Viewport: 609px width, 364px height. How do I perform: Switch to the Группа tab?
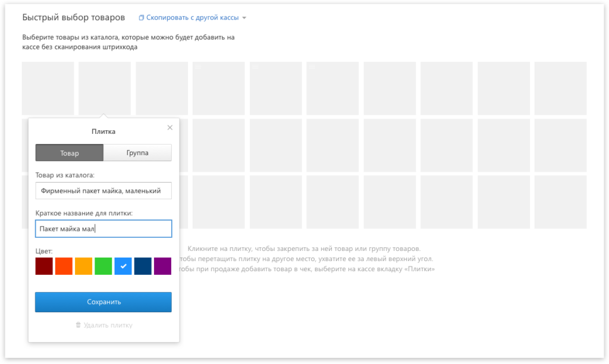point(137,153)
